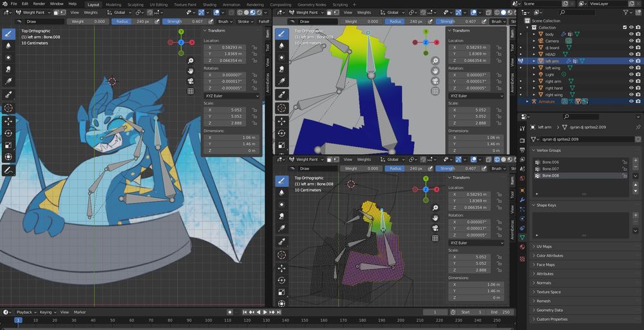Open Object properties tab (orange square)
This screenshot has width=644, height=330.
(522, 190)
